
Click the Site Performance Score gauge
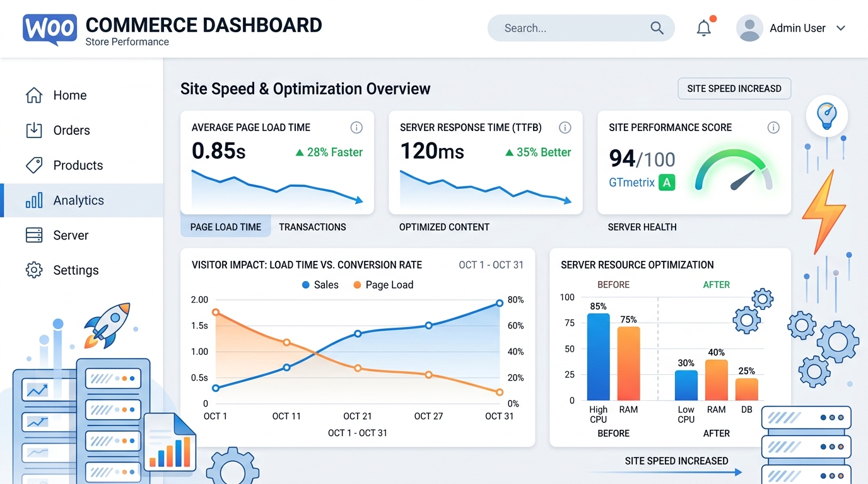[735, 176]
